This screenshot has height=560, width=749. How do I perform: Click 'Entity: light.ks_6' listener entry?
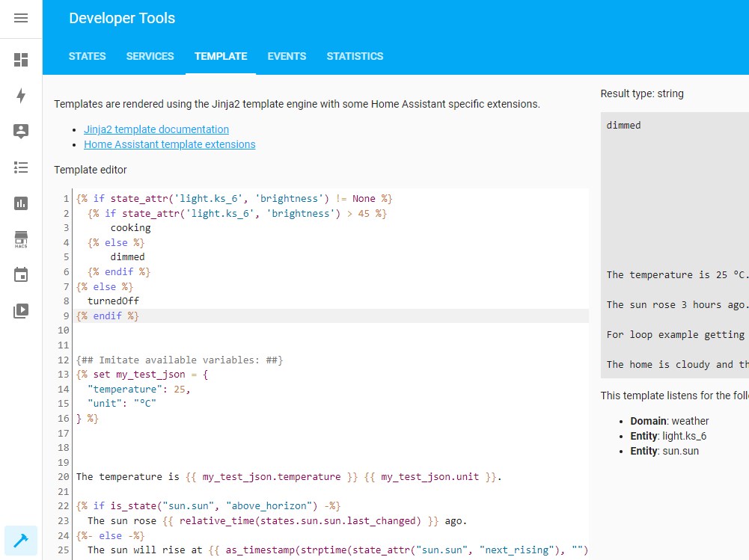click(668, 436)
